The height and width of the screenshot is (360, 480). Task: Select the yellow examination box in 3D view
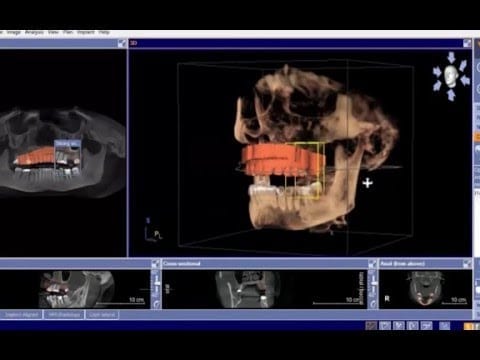click(306, 171)
